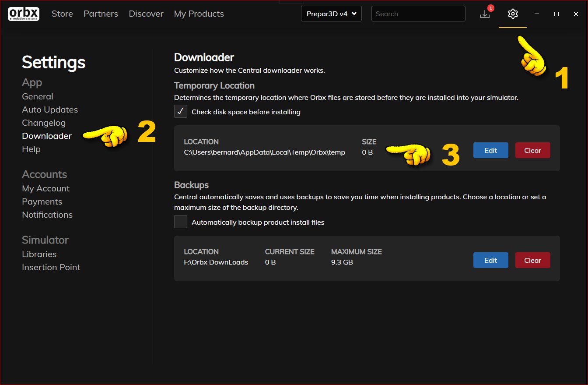Image resolution: width=588 pixels, height=385 pixels.
Task: Go to My Products
Action: [x=199, y=14]
